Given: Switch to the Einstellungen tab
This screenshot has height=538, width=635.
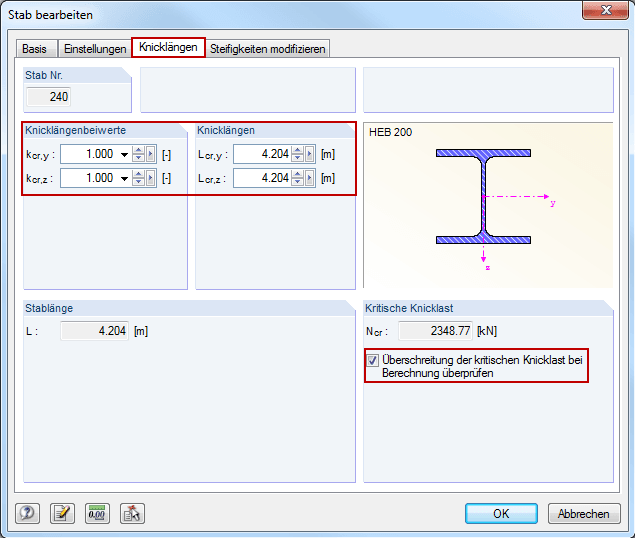Looking at the screenshot, I should click(95, 49).
